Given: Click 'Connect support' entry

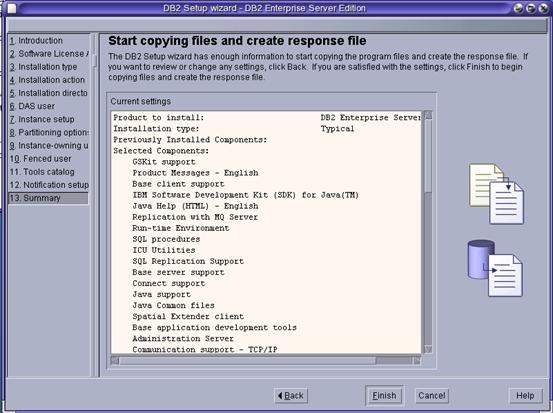Looking at the screenshot, I should click(x=169, y=283).
